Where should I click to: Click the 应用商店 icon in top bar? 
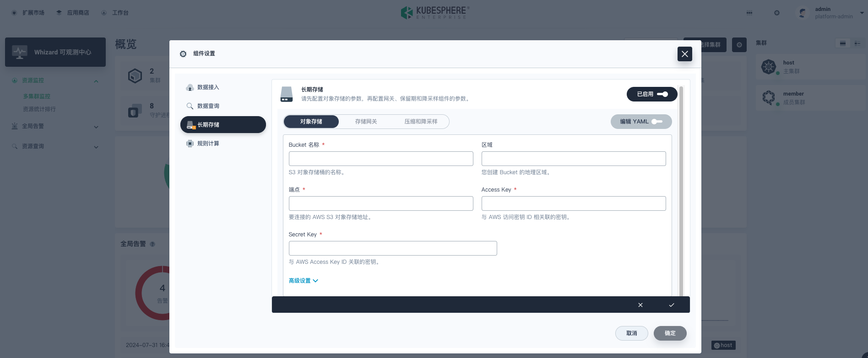59,13
